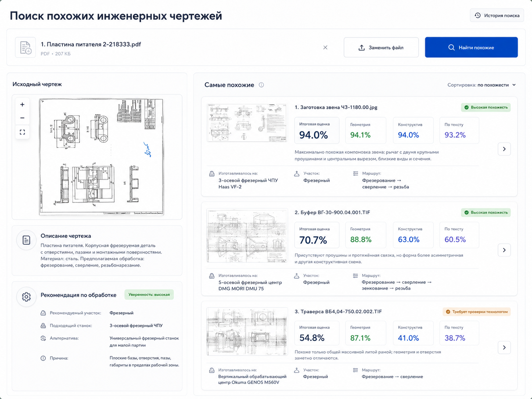Open thumbnail of Буфер ВГ-30-900.04.001.TIF
This screenshot has height=399, width=532.
tap(247, 236)
